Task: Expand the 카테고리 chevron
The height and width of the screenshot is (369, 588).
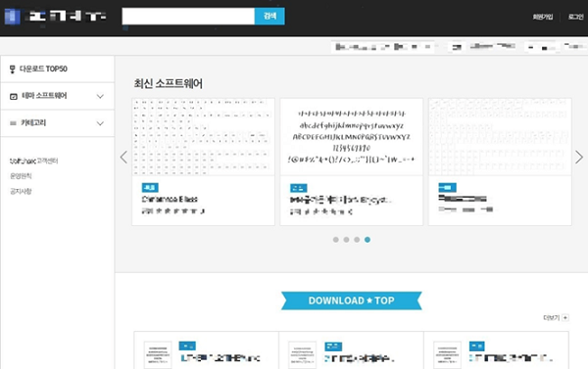Action: click(100, 123)
